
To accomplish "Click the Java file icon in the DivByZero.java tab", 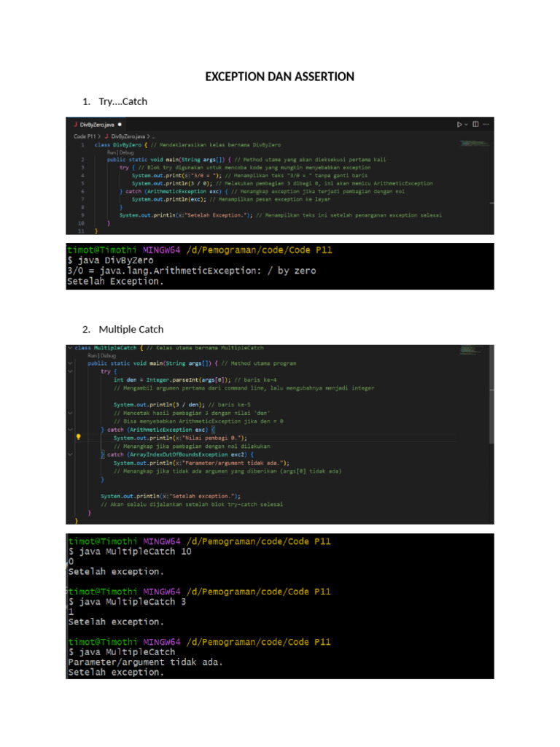I will [76, 125].
